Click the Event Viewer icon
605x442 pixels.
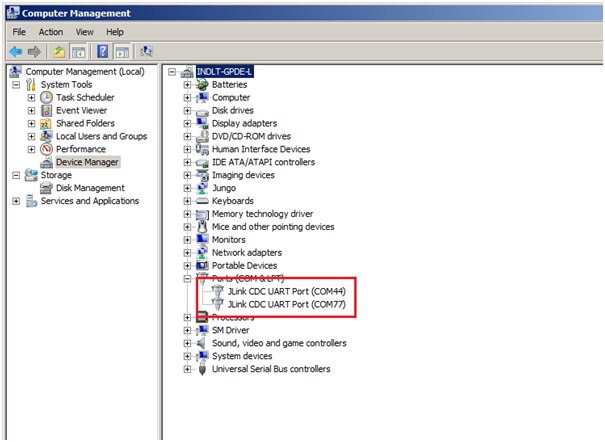tap(46, 110)
